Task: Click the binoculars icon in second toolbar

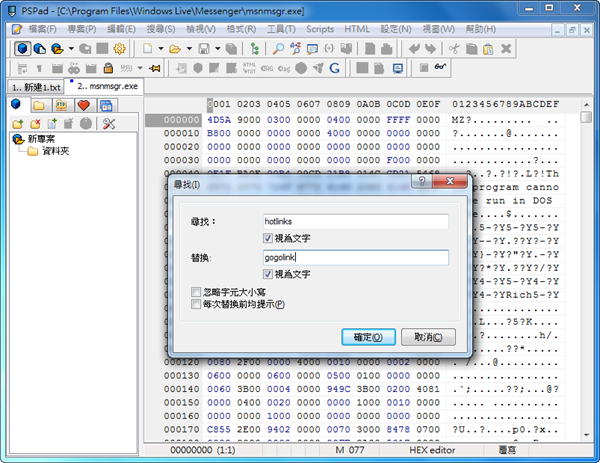Action: pyautogui.click(x=74, y=68)
